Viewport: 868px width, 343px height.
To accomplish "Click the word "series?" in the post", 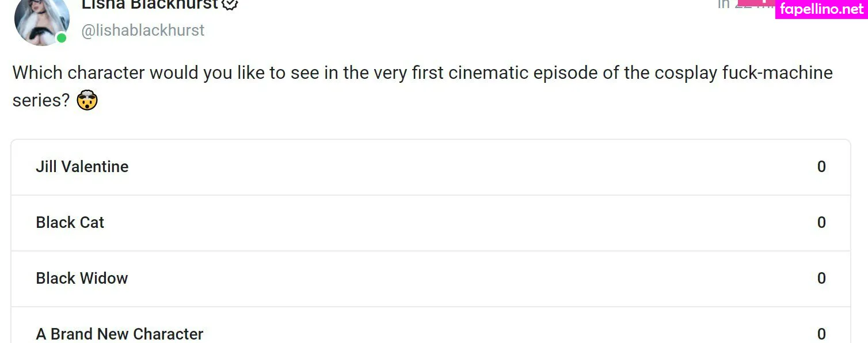I will click(41, 100).
